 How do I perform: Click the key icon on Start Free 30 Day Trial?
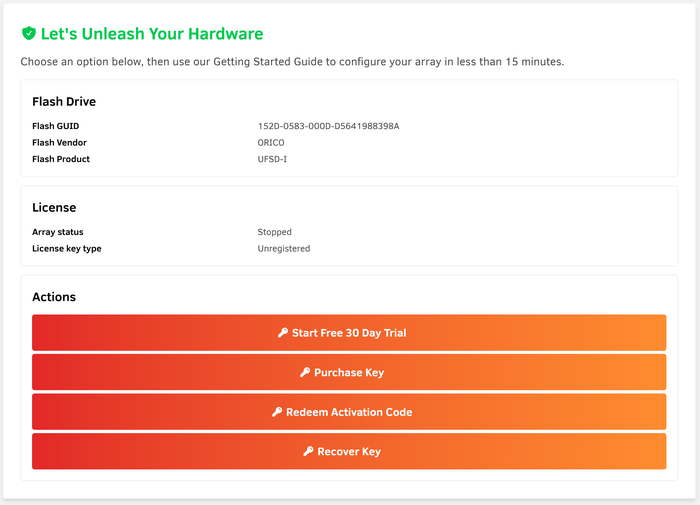283,333
